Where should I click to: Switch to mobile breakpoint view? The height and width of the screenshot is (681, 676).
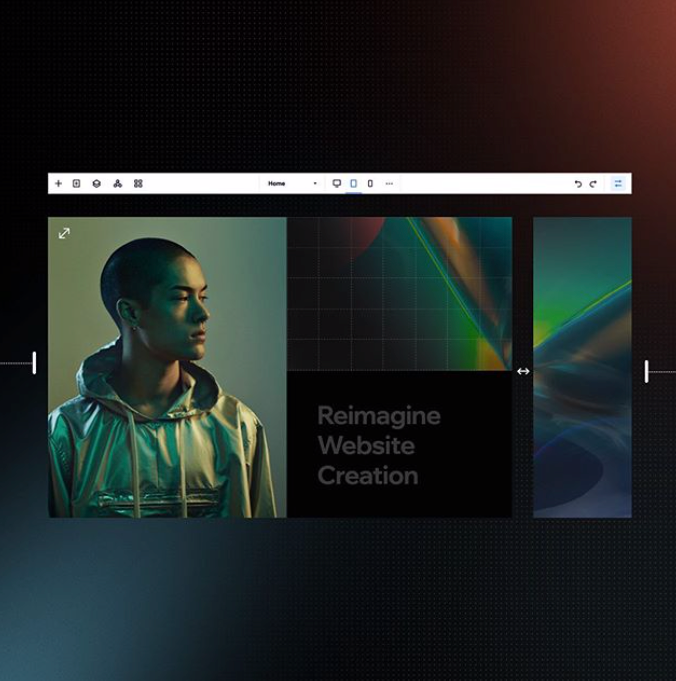coord(370,183)
